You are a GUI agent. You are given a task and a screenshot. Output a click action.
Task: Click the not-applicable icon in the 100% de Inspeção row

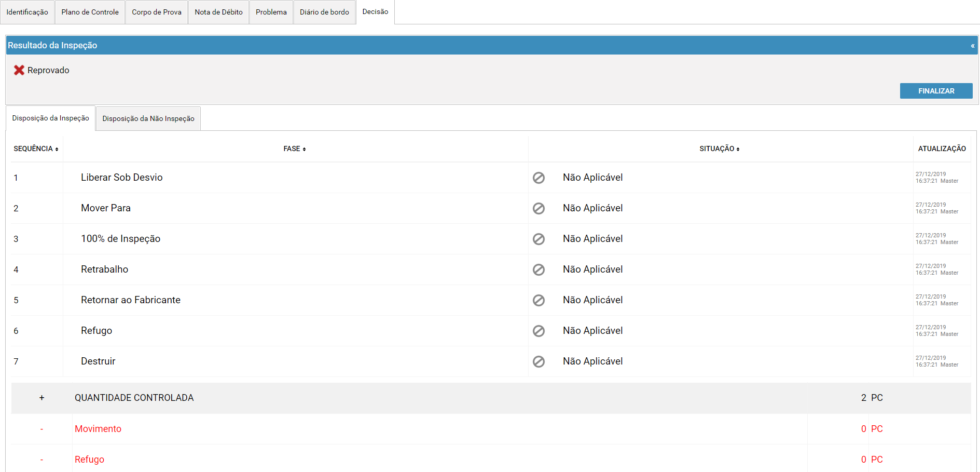tap(539, 239)
